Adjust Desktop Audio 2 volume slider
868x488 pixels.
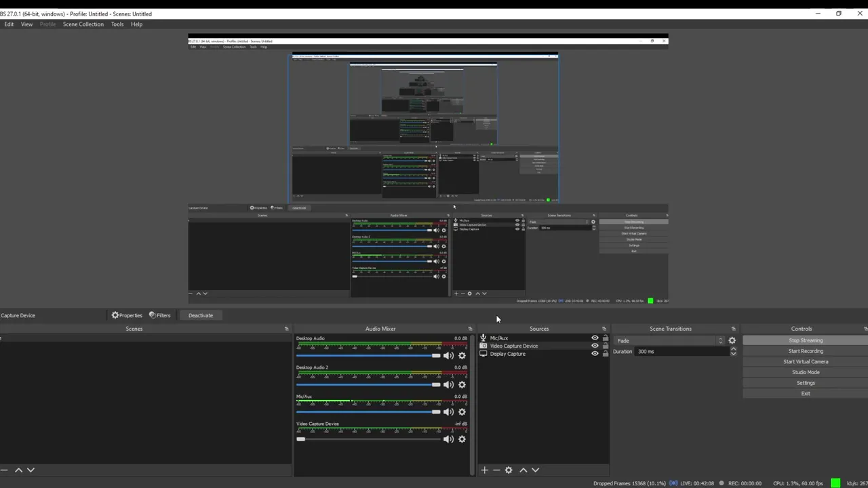point(368,385)
